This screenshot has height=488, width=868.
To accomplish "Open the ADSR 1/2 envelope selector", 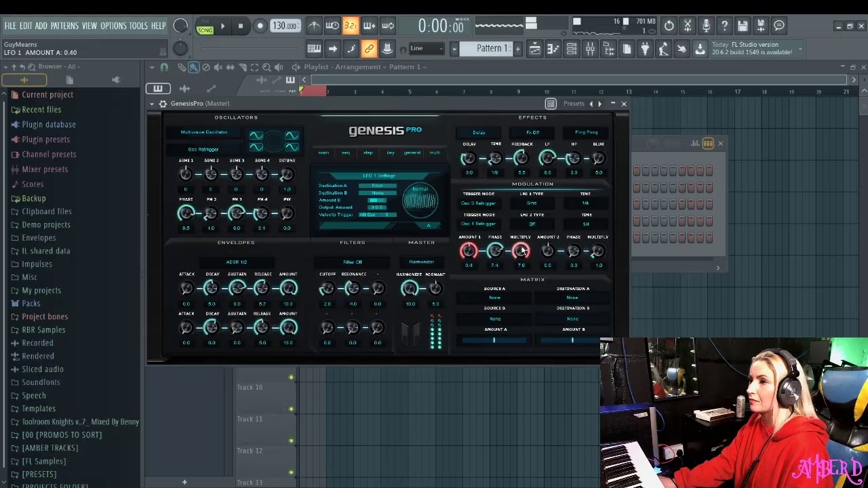I will pyautogui.click(x=237, y=262).
